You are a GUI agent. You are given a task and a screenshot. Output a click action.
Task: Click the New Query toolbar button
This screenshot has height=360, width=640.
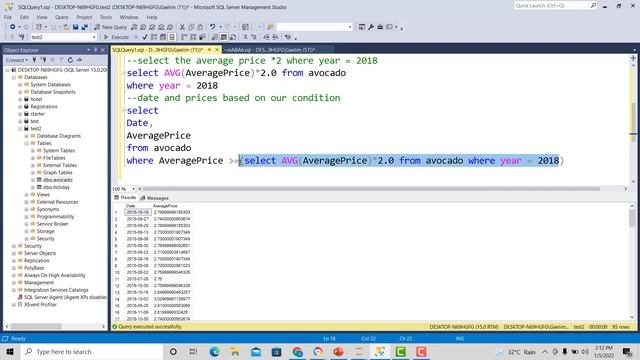click(x=111, y=27)
